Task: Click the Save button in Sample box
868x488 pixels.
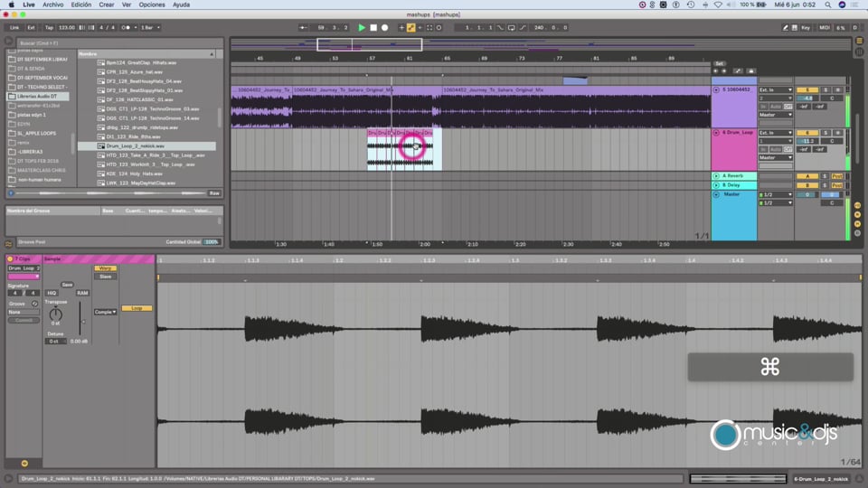Action: (x=67, y=285)
